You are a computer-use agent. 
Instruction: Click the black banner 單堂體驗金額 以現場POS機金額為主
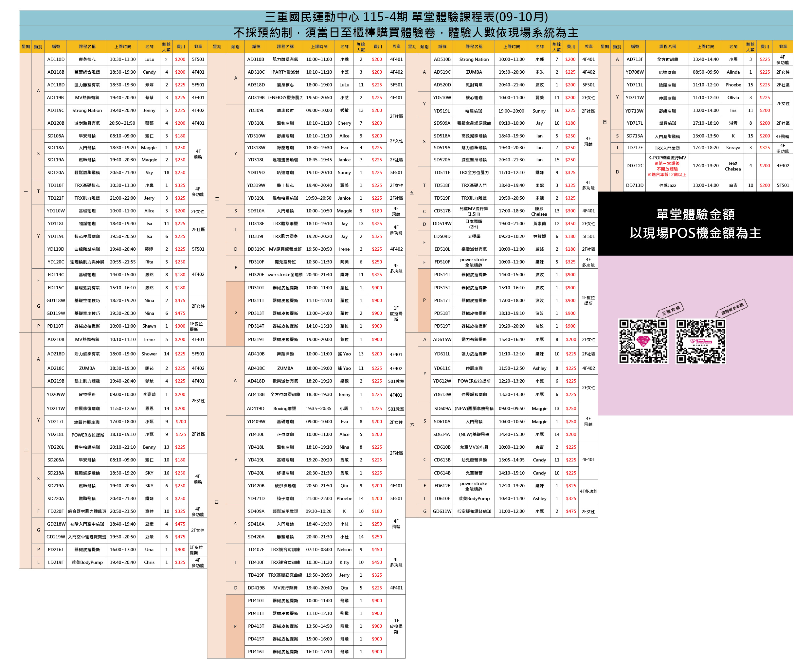pos(695,224)
